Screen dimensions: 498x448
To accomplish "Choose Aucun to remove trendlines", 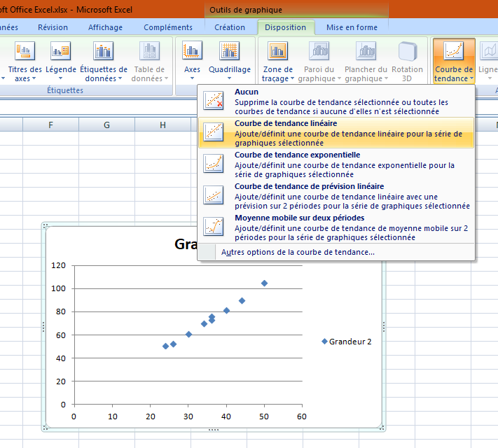I will 336,101.
